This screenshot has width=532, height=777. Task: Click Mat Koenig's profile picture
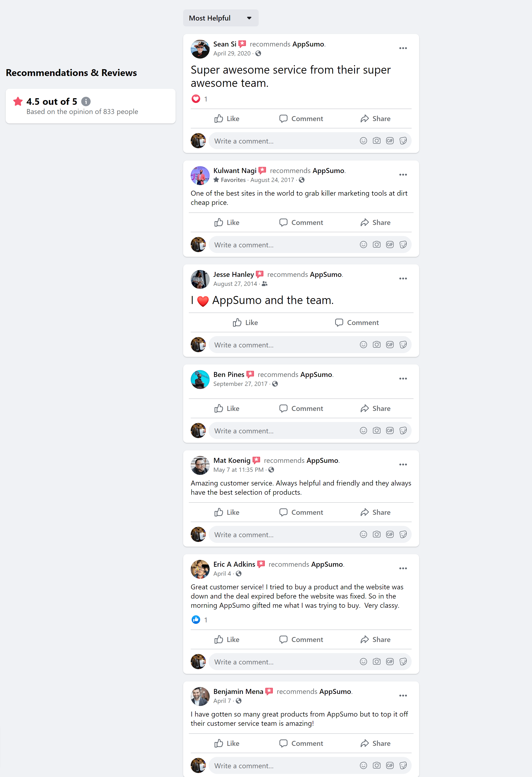200,465
